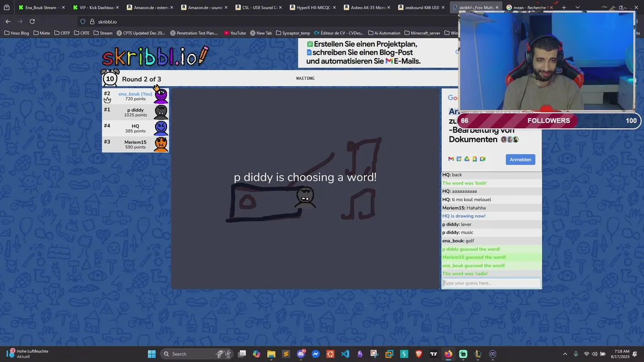This screenshot has width=644, height=362.
Task: Click chat message 'HQ is drawing now!'
Action: 464,216
